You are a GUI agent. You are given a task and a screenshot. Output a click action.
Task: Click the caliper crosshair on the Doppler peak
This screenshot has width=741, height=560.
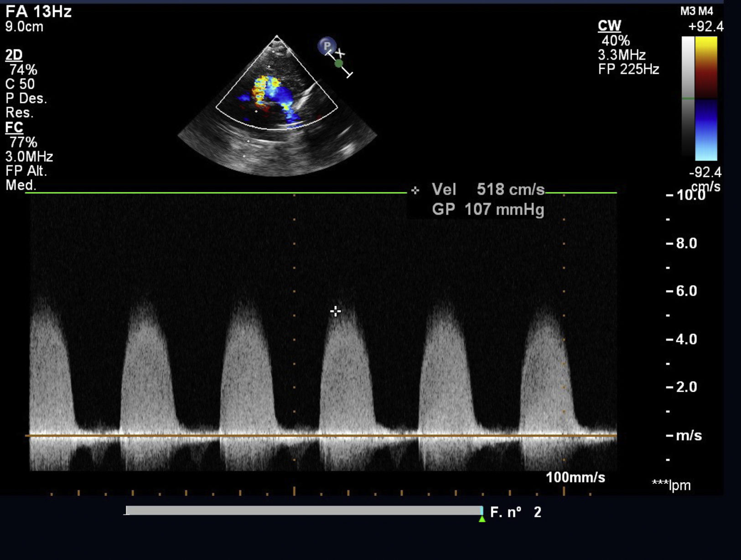click(x=336, y=311)
